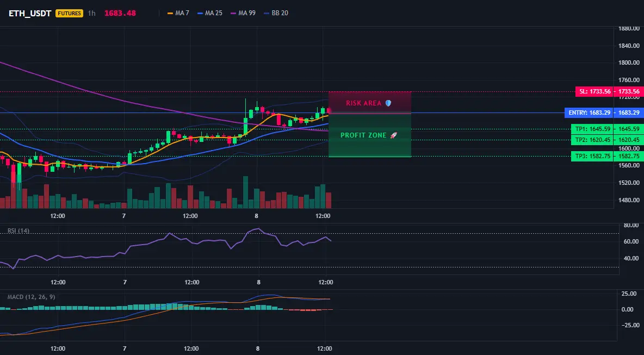Click the tallest green volume bar
Screen dimensions: 644x355
click(246, 192)
